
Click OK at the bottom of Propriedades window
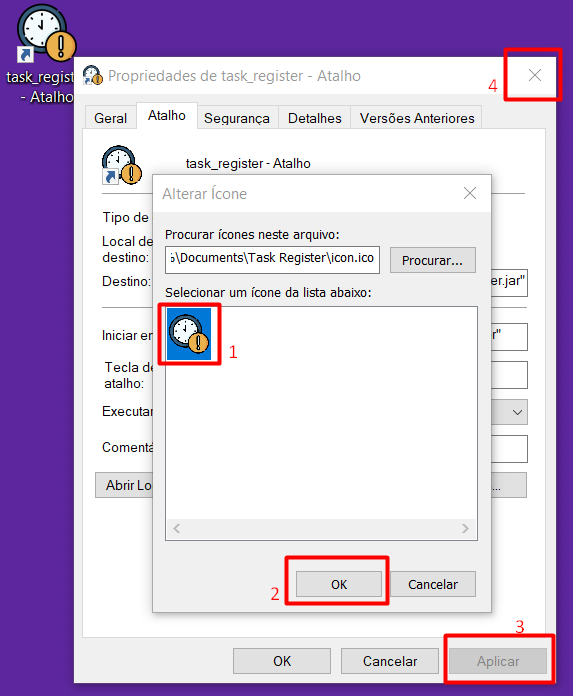[282, 661]
